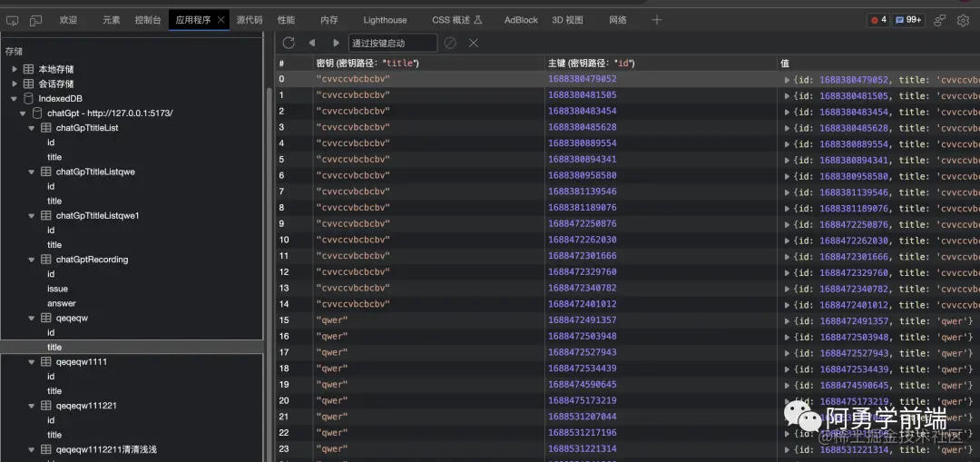
Task: Select the chatGpTtitleList object store
Action: click(87, 128)
